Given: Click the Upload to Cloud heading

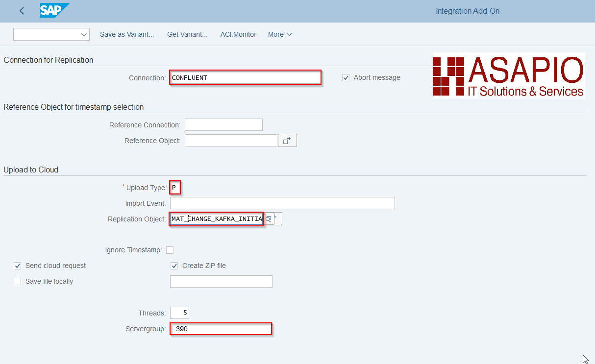Looking at the screenshot, I should click(31, 170).
